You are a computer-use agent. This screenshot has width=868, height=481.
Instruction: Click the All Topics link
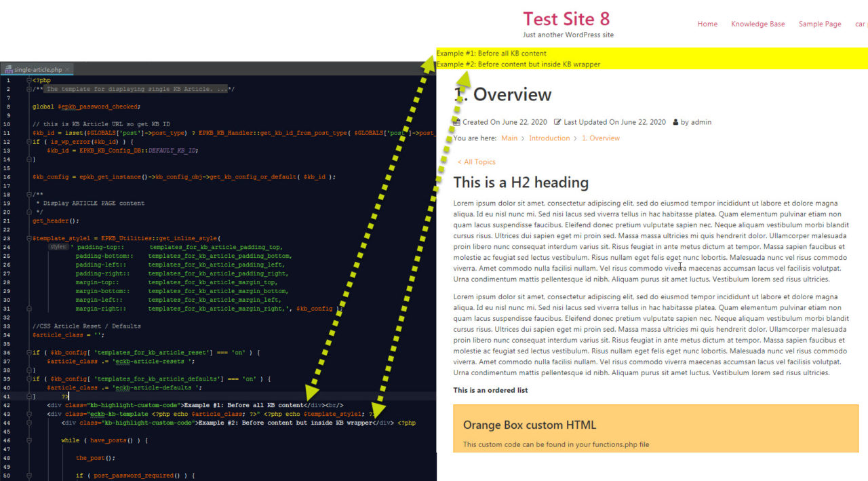[477, 161]
